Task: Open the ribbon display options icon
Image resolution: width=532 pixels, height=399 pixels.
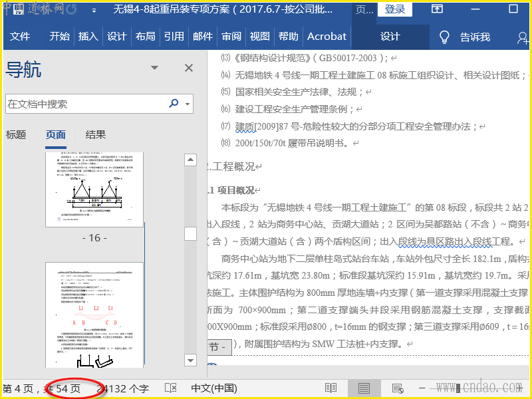Action: coord(437,9)
